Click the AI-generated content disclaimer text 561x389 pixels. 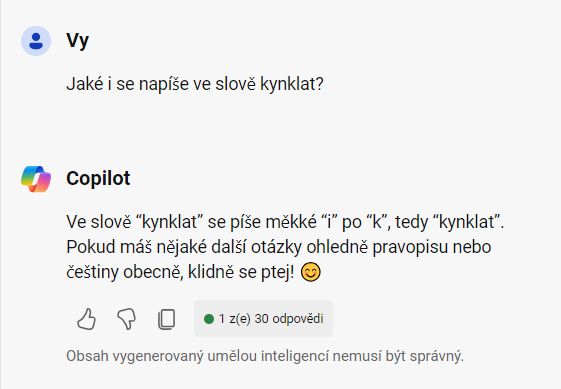pos(265,356)
